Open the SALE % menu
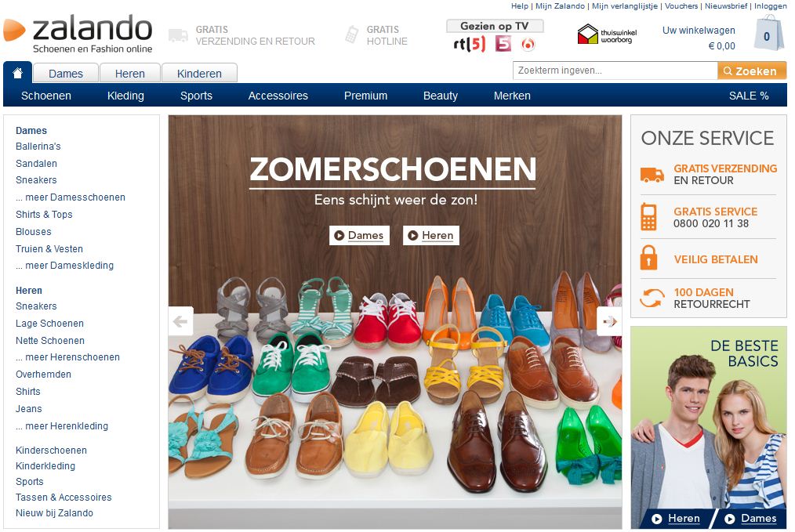Image resolution: width=795 pixels, height=532 pixels. tap(749, 96)
